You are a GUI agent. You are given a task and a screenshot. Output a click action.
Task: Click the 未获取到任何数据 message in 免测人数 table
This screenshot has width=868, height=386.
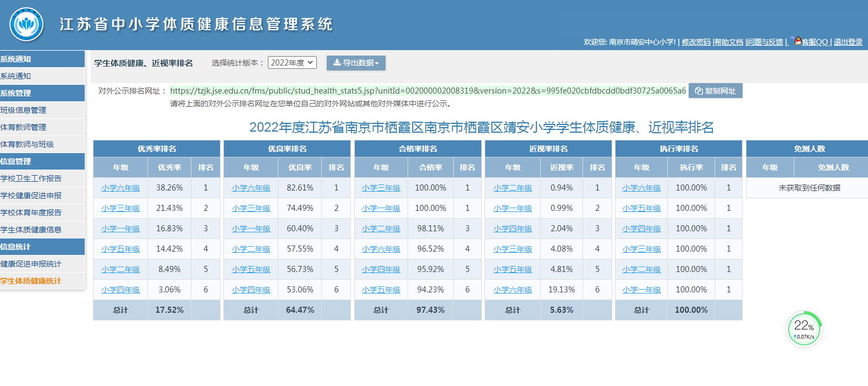coord(810,188)
